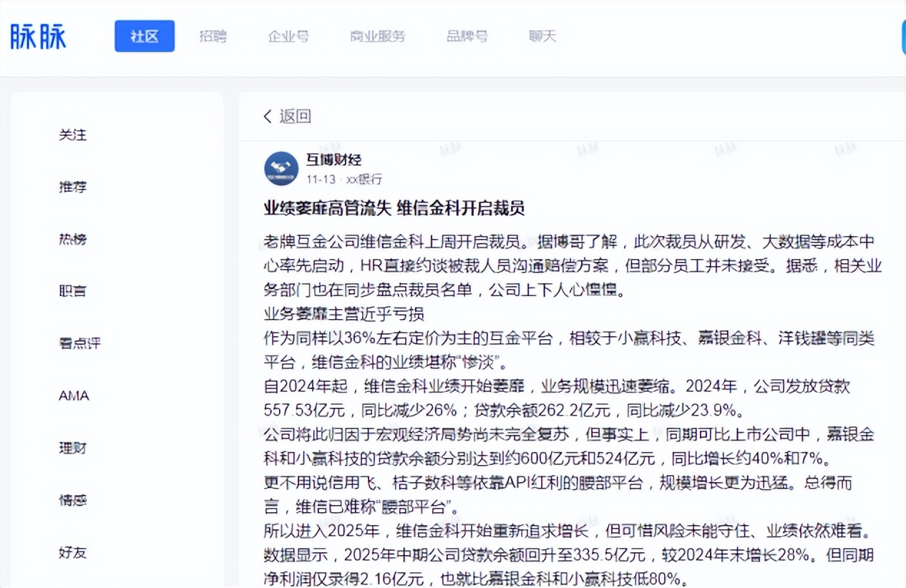Open 情感 in the sidebar

point(72,500)
